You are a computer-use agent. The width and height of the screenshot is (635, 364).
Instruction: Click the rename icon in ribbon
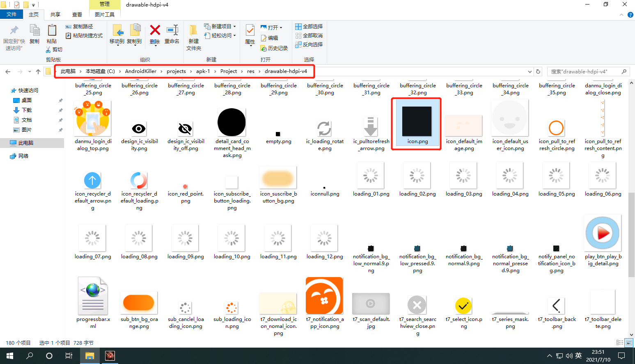click(172, 30)
